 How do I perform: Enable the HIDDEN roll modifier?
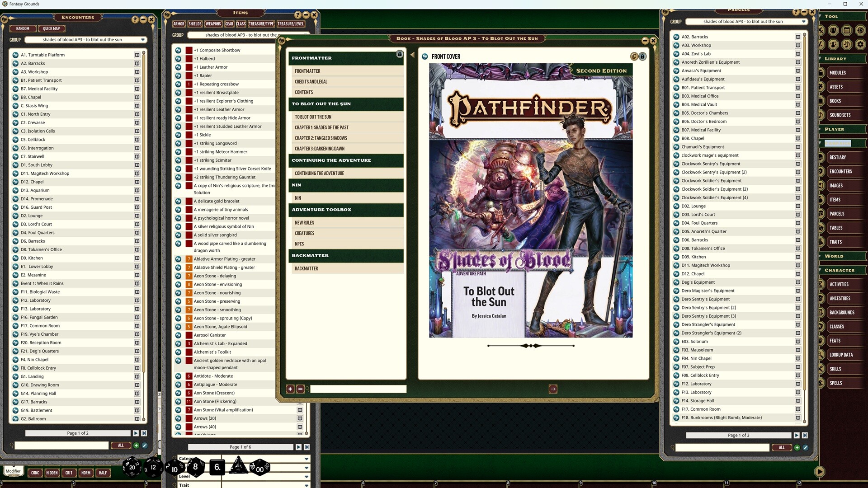(x=52, y=473)
